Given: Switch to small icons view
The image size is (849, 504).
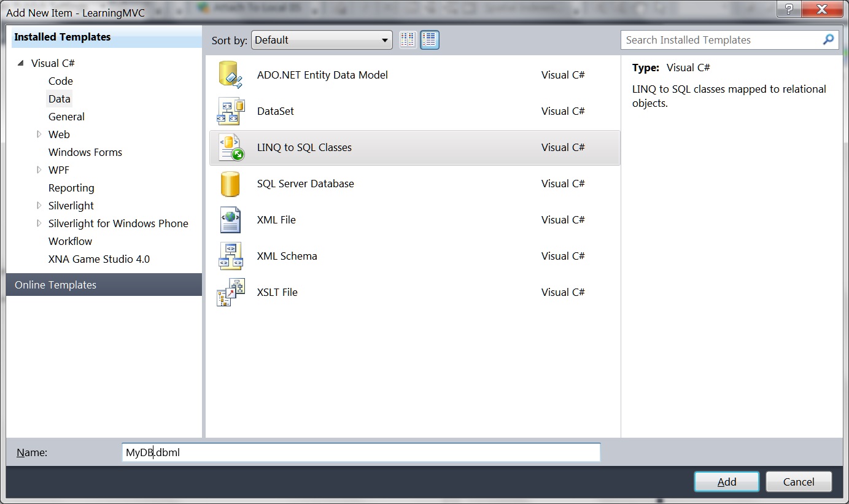Looking at the screenshot, I should tap(408, 40).
